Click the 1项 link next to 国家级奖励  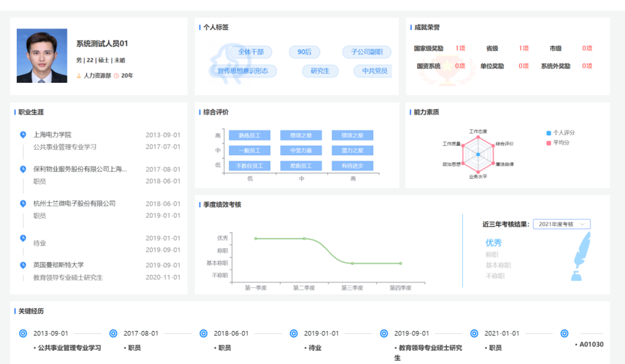pos(459,49)
